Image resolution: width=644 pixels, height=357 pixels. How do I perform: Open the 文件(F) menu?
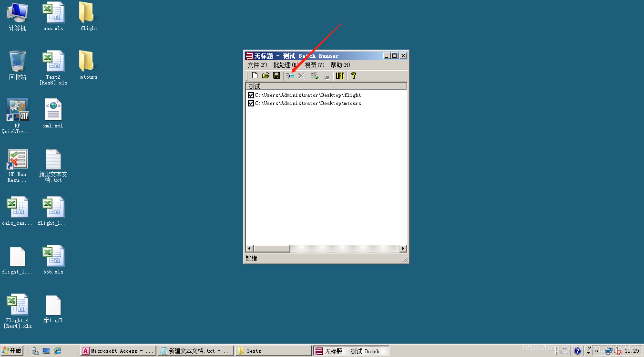click(x=257, y=65)
